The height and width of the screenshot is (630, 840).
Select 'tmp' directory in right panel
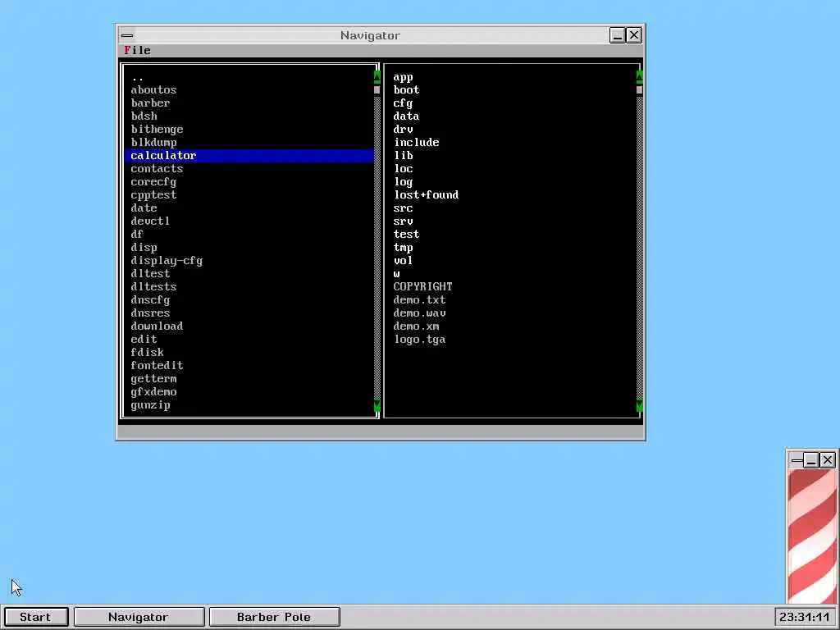coord(512,248)
